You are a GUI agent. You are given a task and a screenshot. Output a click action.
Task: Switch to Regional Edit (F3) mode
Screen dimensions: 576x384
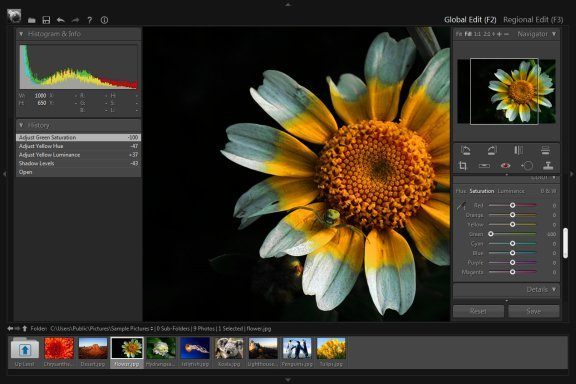point(533,20)
